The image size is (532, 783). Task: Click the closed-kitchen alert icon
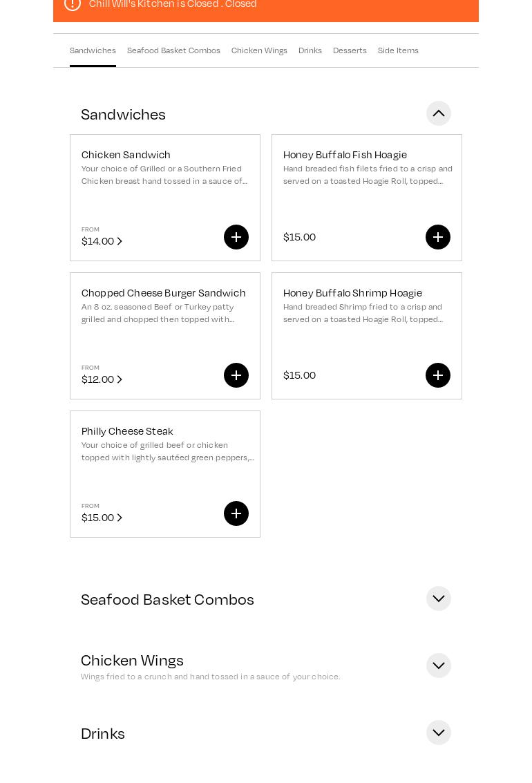click(x=73, y=4)
